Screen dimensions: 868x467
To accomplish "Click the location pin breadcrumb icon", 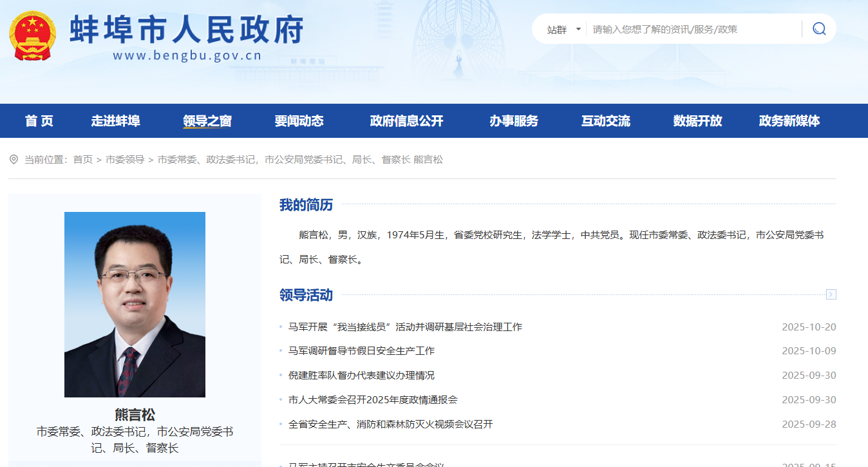I will (x=14, y=159).
